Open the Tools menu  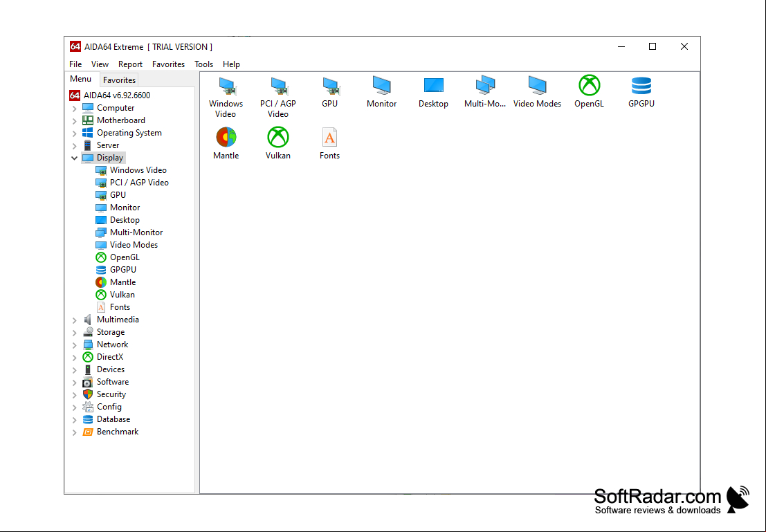[x=203, y=64]
